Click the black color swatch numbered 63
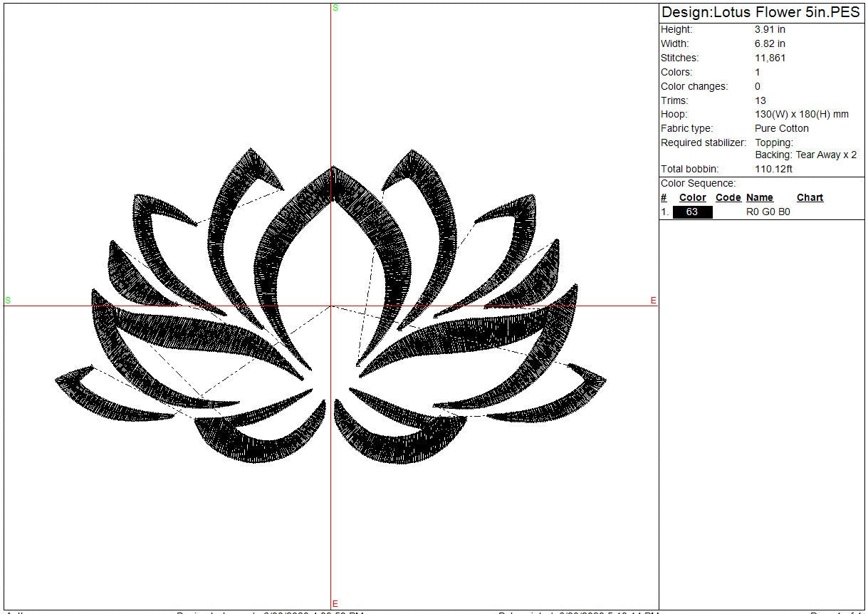The width and height of the screenshot is (868, 614). (x=692, y=212)
